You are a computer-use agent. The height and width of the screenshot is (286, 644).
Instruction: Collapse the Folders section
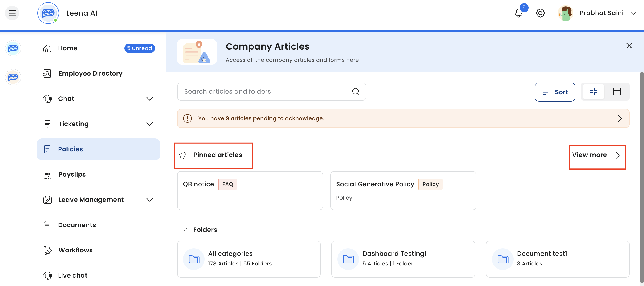tap(186, 230)
